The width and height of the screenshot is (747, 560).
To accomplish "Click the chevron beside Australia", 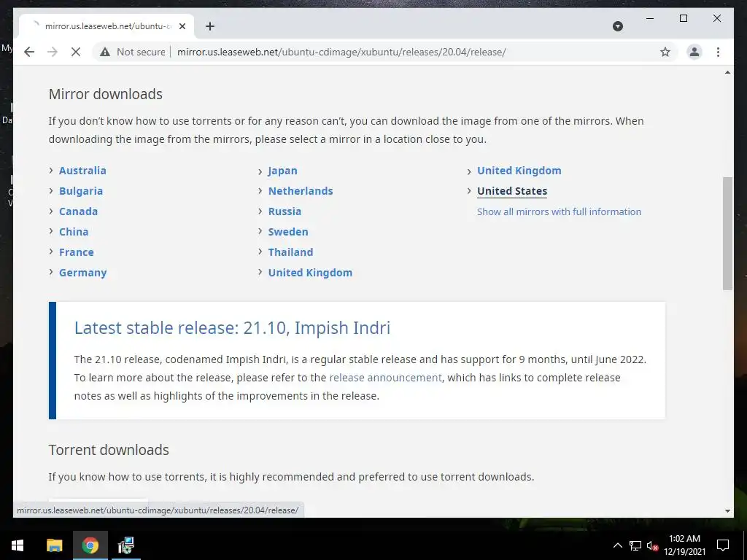I will (x=51, y=170).
